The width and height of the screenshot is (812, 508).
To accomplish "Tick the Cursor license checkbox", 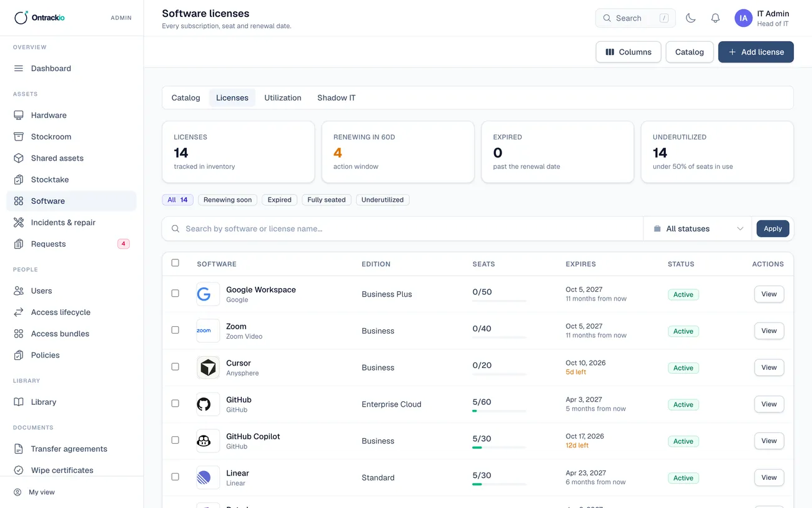I will tap(175, 367).
